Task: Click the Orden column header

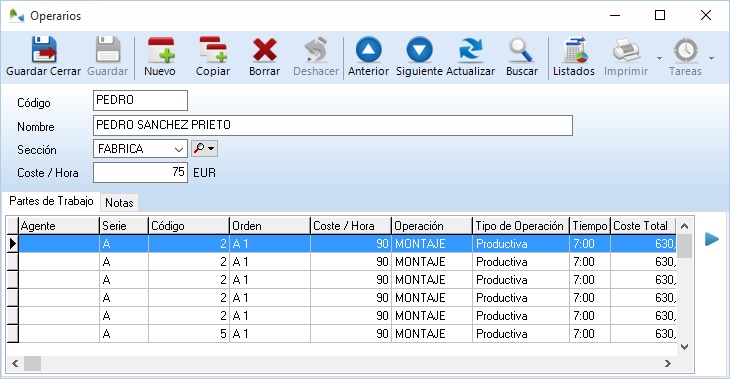Action: point(270,226)
